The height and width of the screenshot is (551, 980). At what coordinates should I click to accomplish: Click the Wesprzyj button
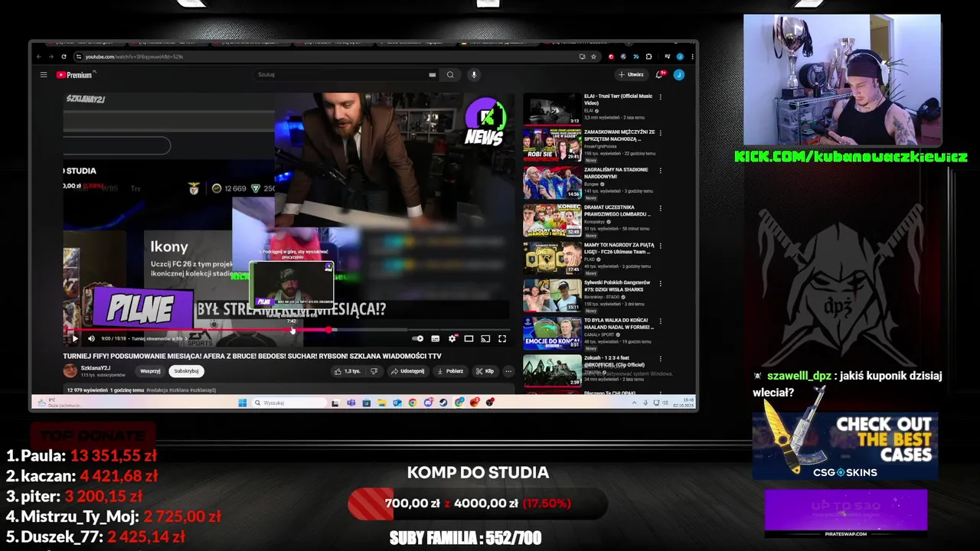(150, 371)
